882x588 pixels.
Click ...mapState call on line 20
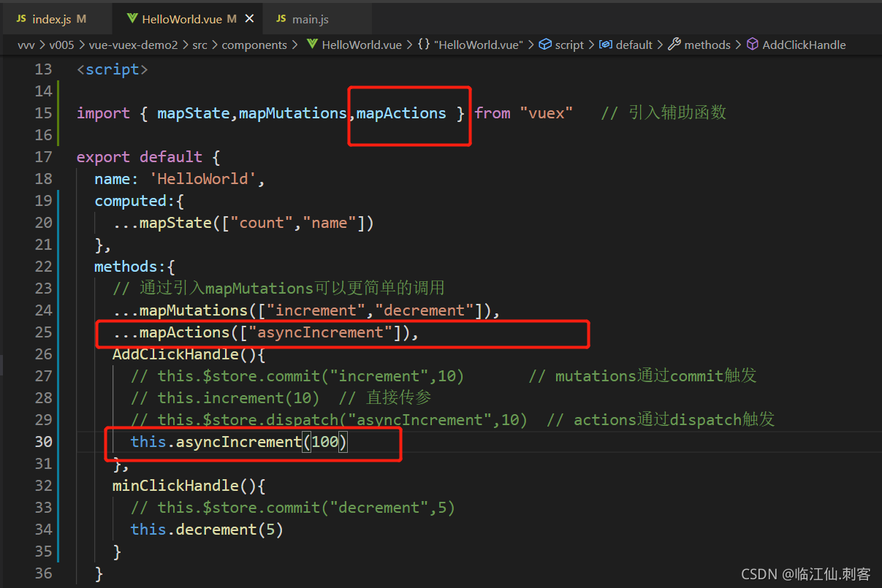coord(243,223)
